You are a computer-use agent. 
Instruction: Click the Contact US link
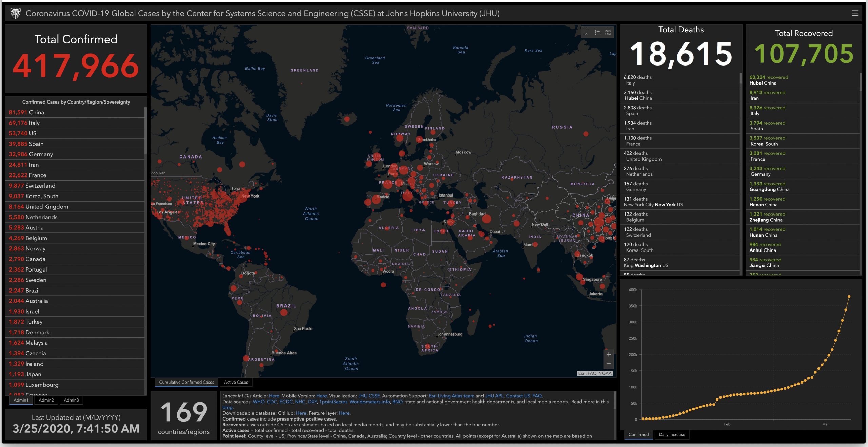click(518, 396)
